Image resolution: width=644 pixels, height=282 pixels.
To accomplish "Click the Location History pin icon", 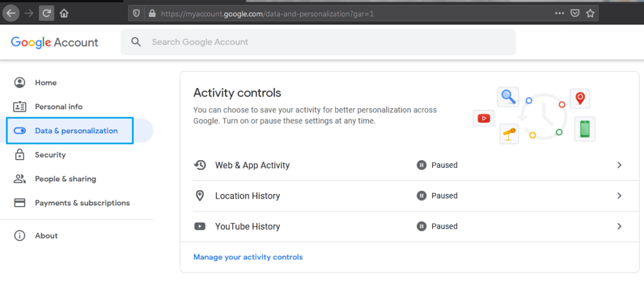I will point(200,196).
